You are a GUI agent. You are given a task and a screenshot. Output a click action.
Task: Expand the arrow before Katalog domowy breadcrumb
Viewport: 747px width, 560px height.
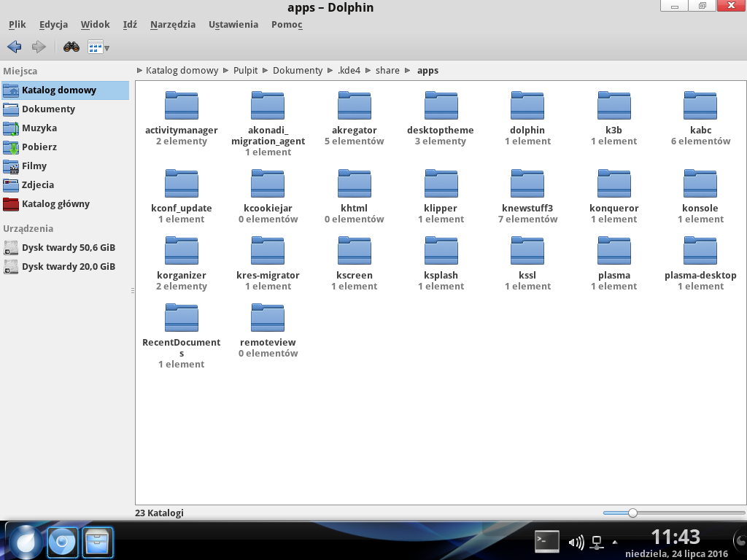pos(140,71)
